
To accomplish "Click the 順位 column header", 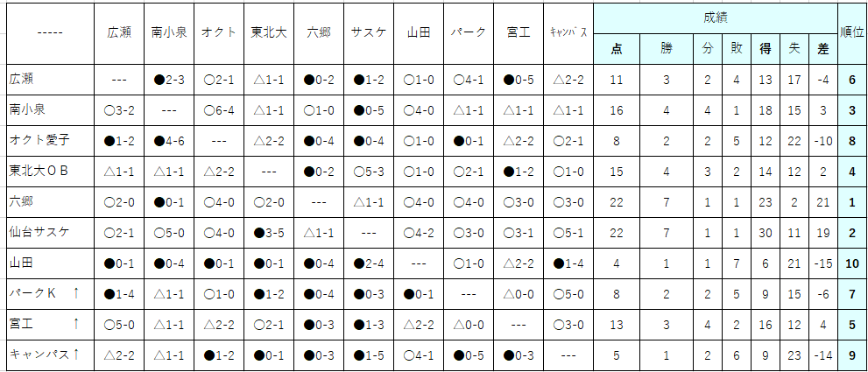I will 852,33.
